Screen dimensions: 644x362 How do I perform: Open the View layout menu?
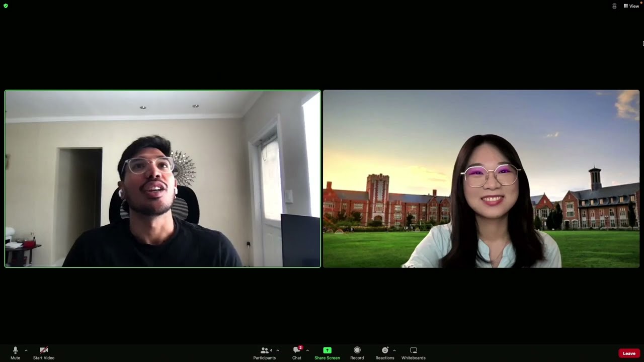coord(631,6)
